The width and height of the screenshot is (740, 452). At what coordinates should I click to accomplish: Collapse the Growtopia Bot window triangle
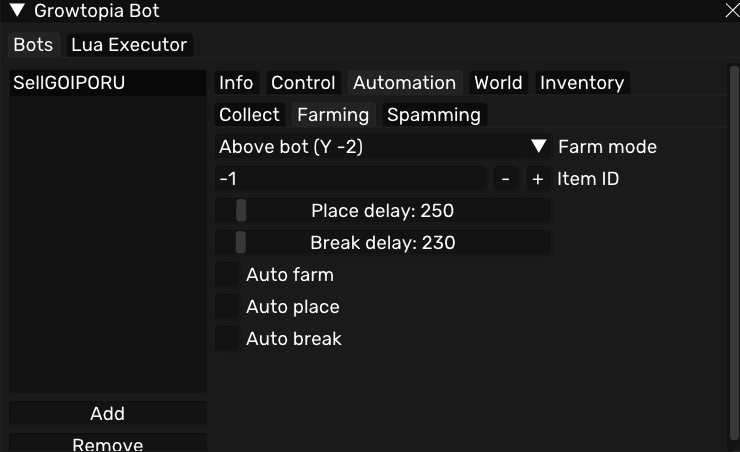pyautogui.click(x=17, y=12)
